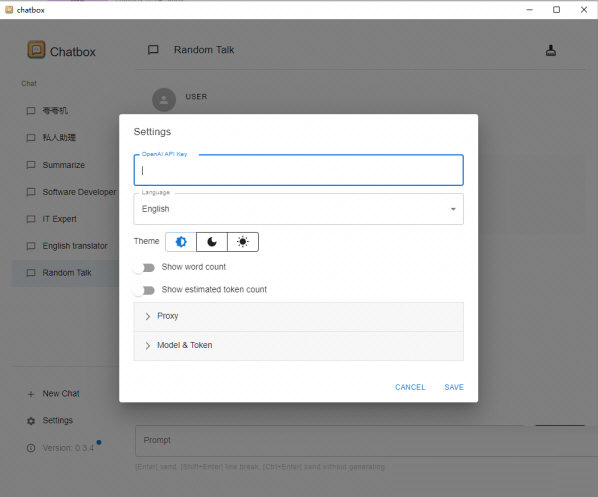Pick the light sun theme icon
The width and height of the screenshot is (598, 497).
click(243, 242)
